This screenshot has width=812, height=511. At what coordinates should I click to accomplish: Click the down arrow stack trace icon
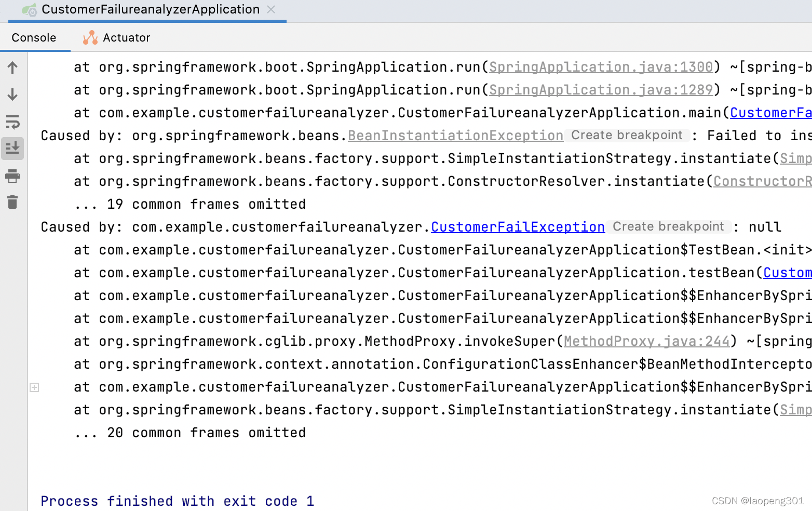tap(12, 95)
